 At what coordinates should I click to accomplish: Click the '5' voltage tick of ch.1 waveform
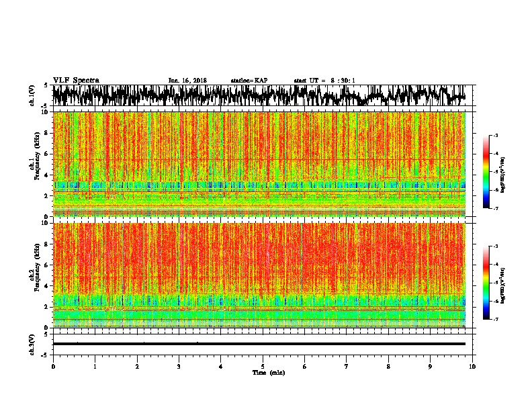46,85
